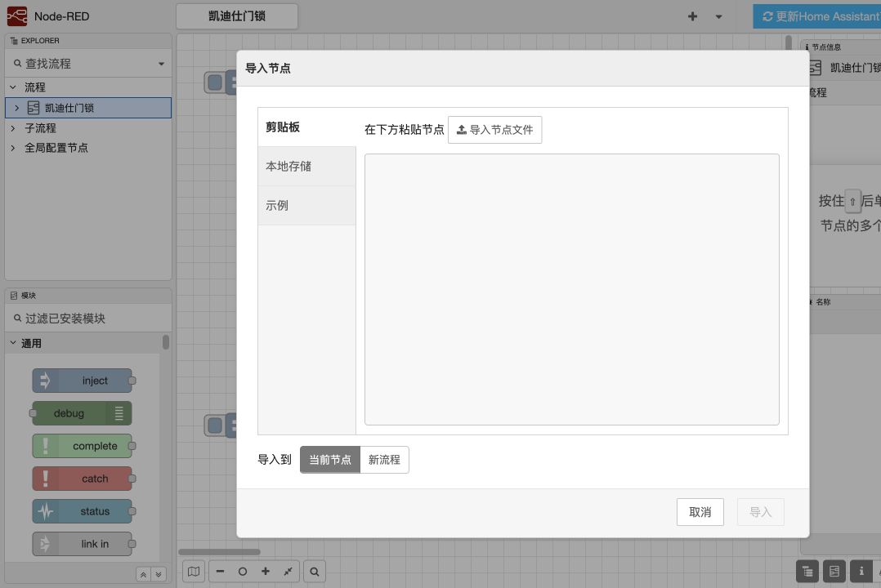Click the 导入 button
Screen dimensions: 881x588
click(x=761, y=512)
